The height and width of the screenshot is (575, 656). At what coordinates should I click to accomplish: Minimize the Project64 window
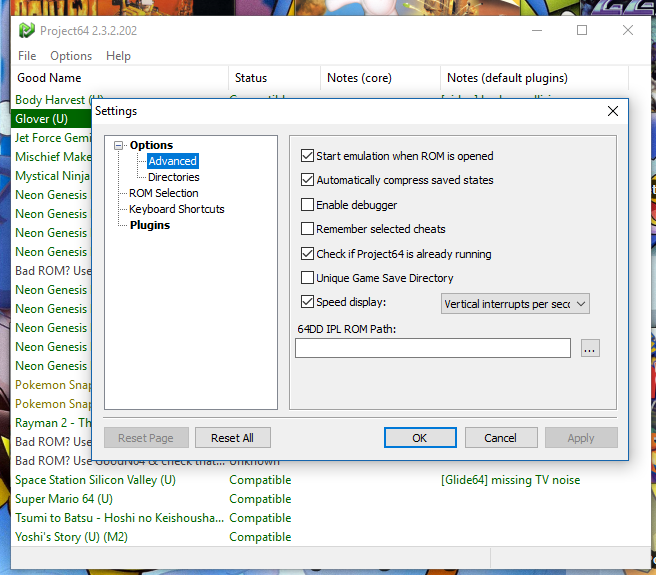537,31
